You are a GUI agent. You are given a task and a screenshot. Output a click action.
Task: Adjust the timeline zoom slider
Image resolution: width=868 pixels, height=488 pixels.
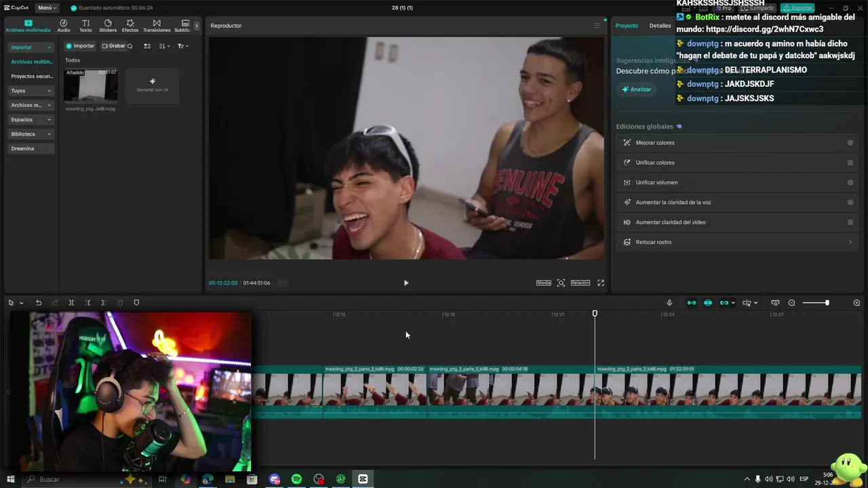pos(816,303)
